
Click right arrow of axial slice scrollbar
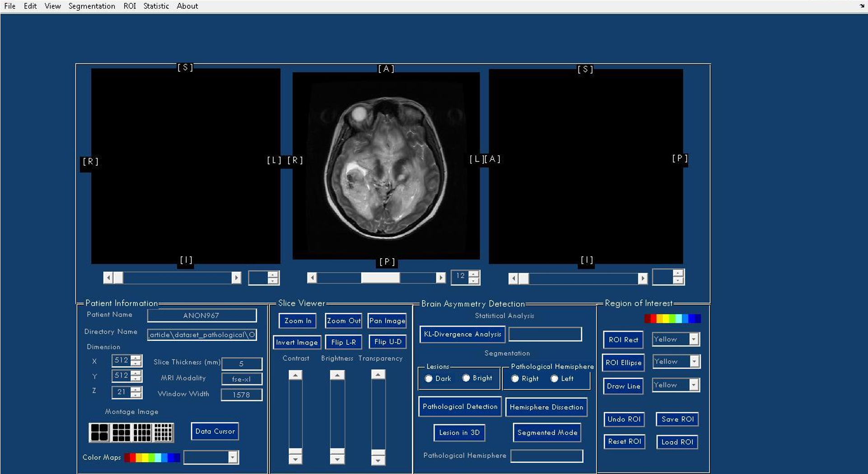coord(441,278)
